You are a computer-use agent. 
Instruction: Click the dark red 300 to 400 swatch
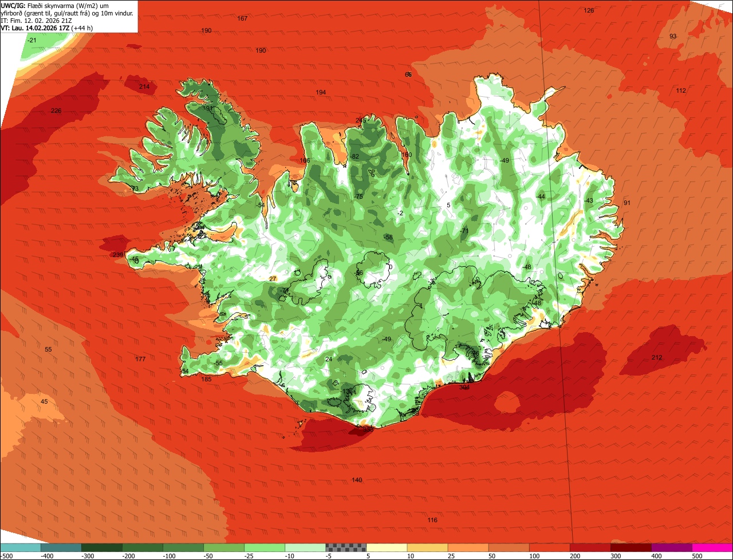[631, 547]
